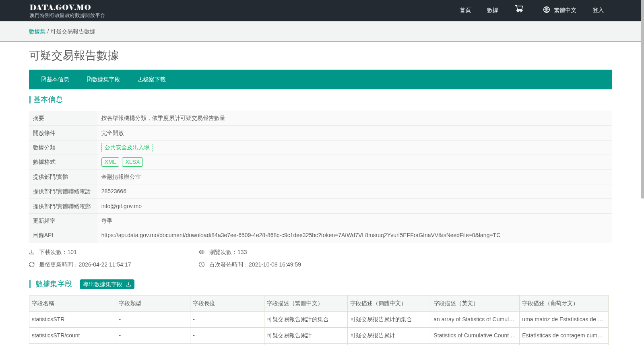Click the 導出數據集字段 export button
The width and height of the screenshot is (644, 345).
107,284
